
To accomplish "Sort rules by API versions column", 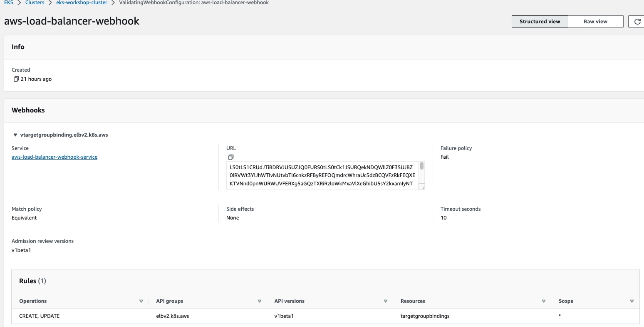I will tap(386, 301).
